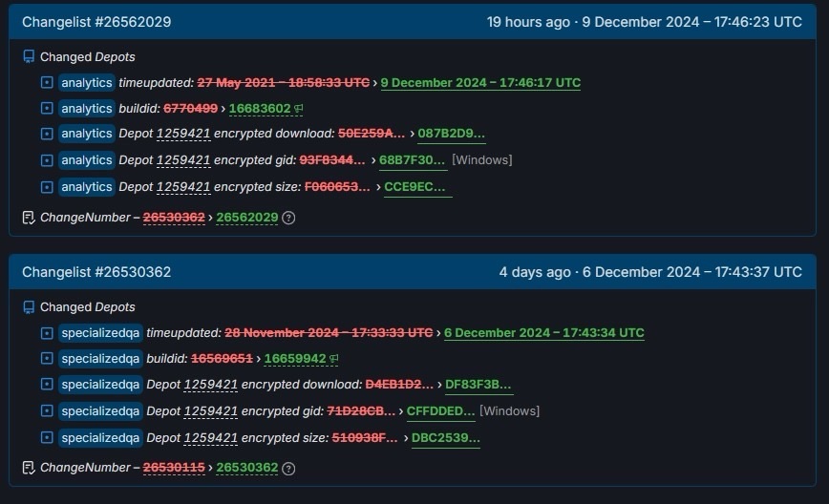
Task: Click the new build id 16683602
Action: tap(260, 108)
